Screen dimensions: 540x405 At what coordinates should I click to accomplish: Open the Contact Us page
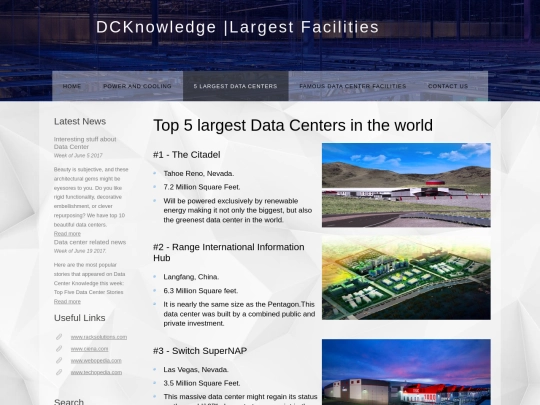[448, 86]
